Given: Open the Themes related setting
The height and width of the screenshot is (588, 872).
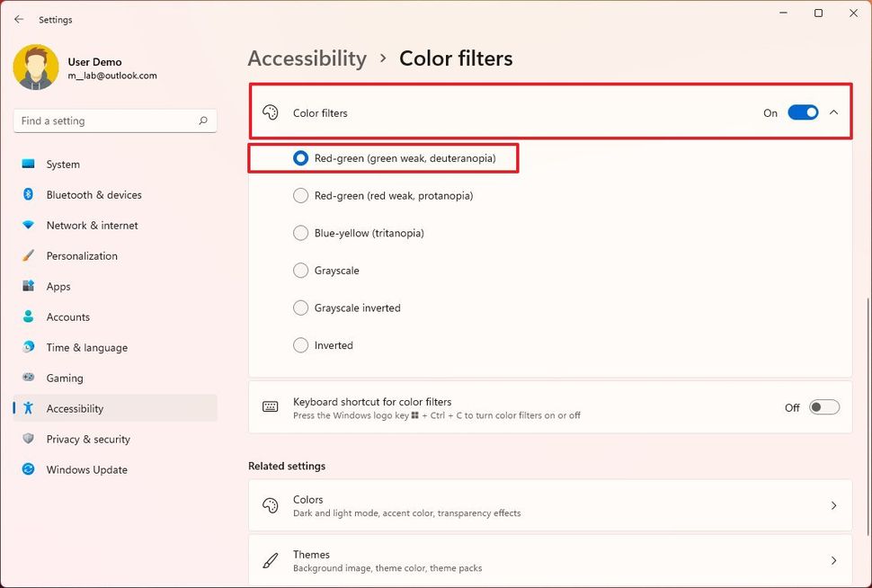Looking at the screenshot, I should tap(550, 559).
